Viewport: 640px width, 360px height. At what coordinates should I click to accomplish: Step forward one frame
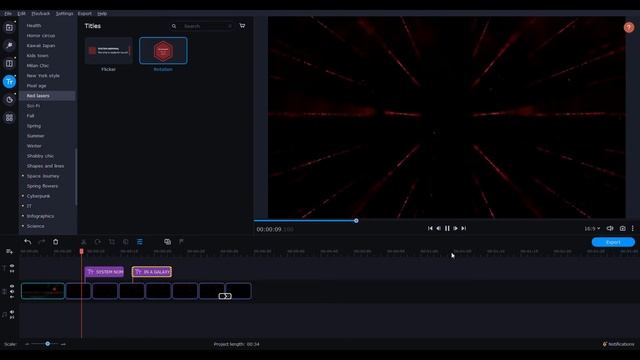(x=456, y=229)
